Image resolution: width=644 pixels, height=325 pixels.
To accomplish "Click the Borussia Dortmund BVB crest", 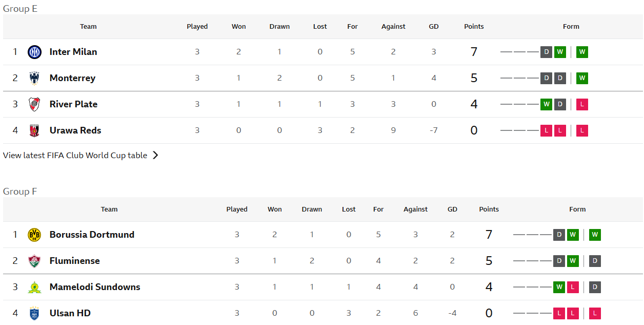I will [x=34, y=235].
